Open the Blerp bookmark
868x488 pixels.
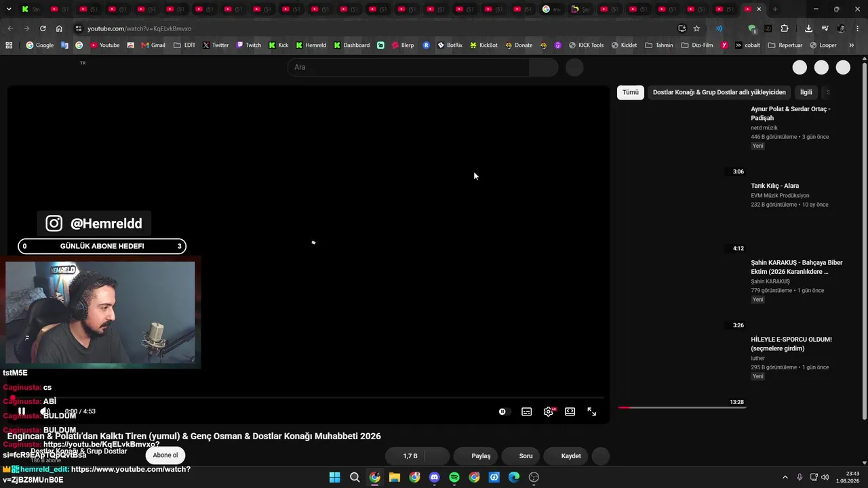[403, 45]
